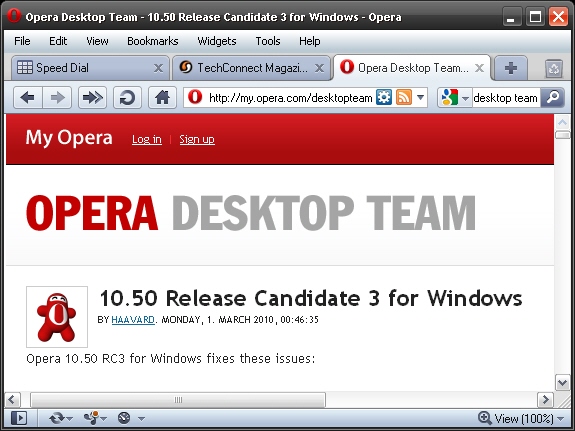Click the Opera logo in the title bar
The width and height of the screenshot is (575, 431).
point(14,16)
